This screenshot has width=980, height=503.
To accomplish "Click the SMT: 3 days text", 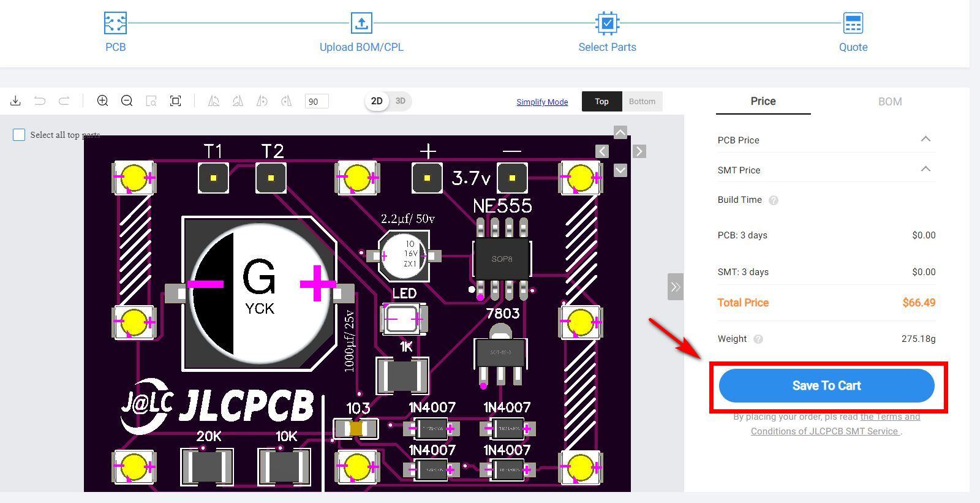I will (x=743, y=272).
